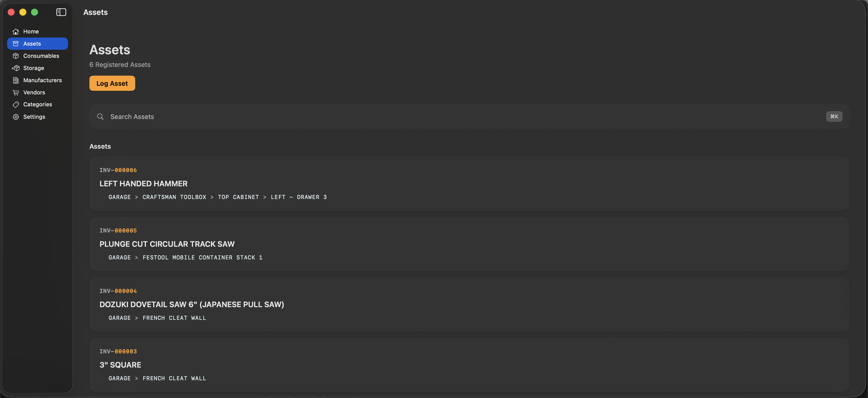Open the Settings label in the sidebar
The image size is (868, 398).
[34, 117]
